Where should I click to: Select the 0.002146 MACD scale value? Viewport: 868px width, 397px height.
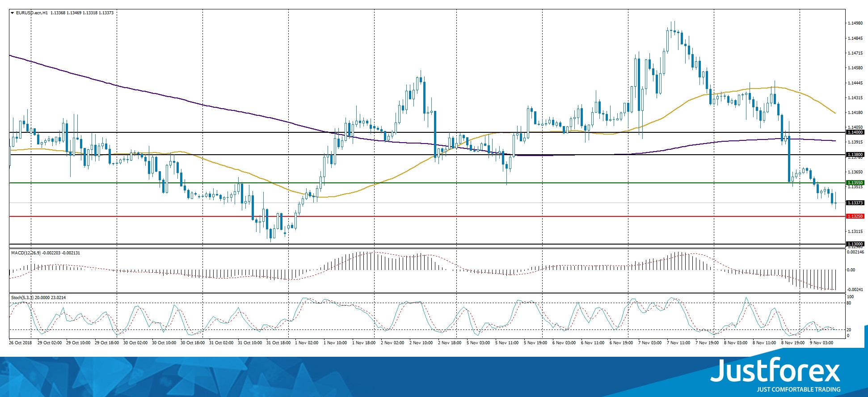(856, 253)
